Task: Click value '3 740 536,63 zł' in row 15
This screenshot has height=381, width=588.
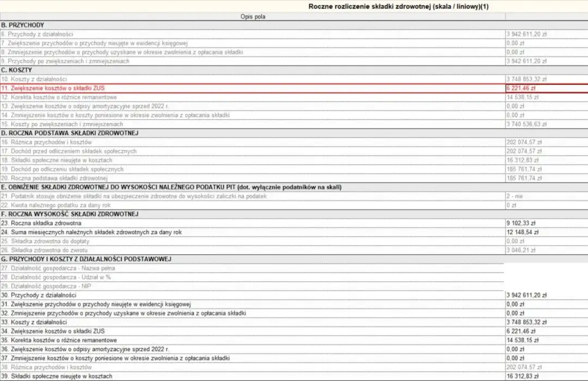Action: [x=526, y=124]
